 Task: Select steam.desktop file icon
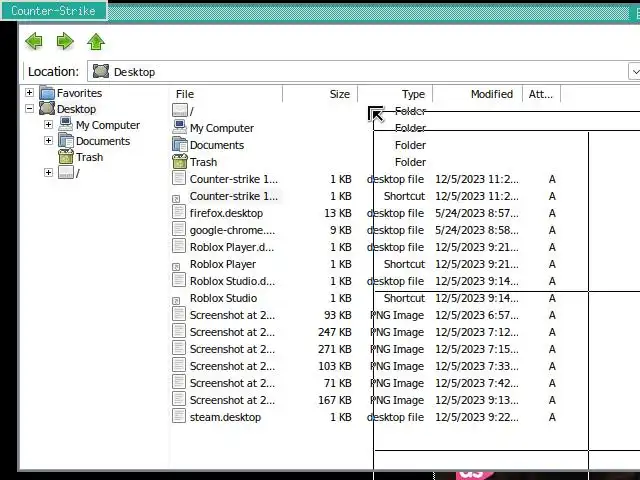tap(179, 416)
